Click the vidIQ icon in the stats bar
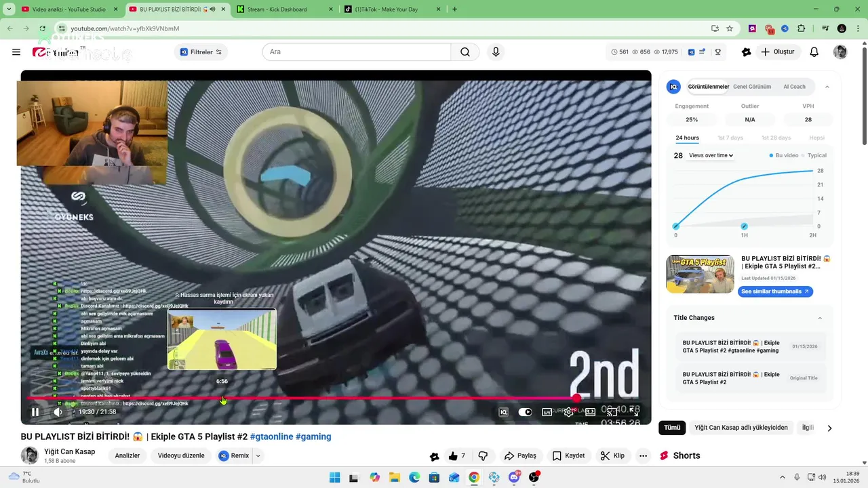Viewport: 868px width, 488px height. point(691,52)
